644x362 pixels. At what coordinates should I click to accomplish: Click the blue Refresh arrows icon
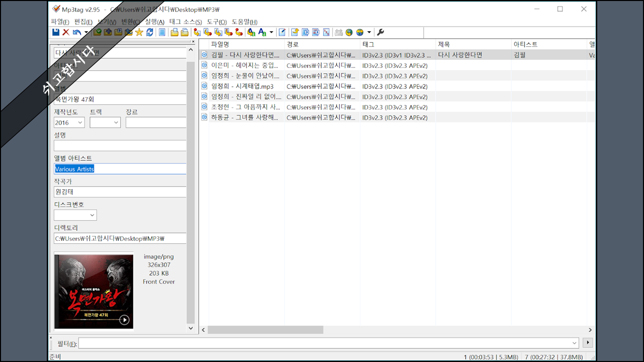click(150, 32)
